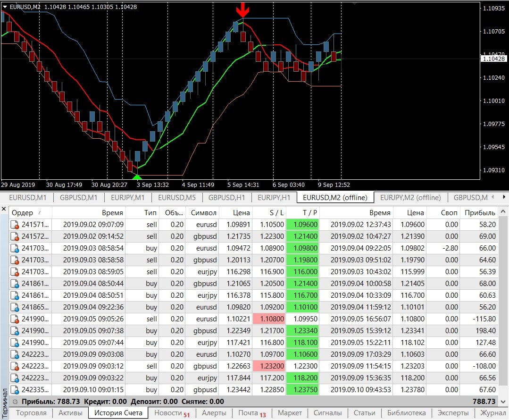
Task: Open the EURJPY,M2 (offline) chart tab
Action: point(410,197)
